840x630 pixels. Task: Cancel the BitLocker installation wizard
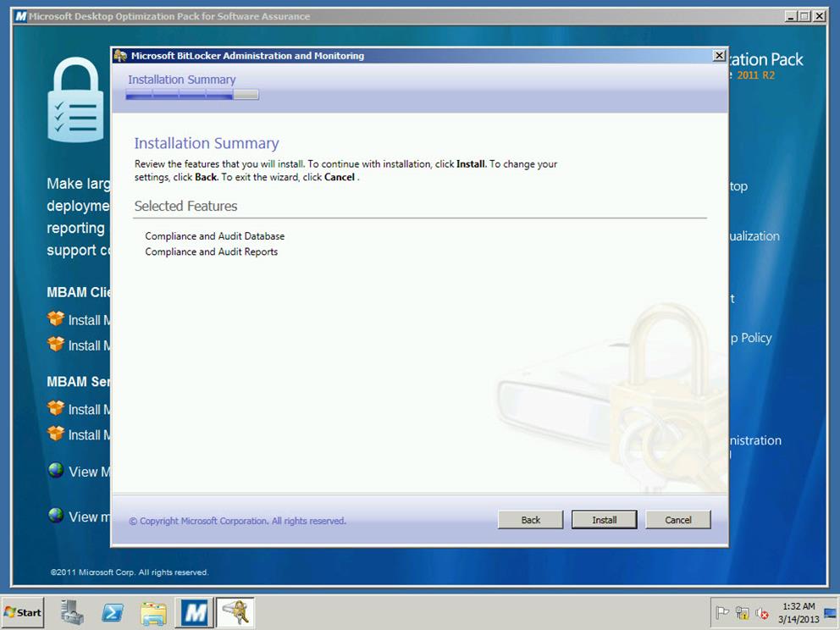[678, 520]
